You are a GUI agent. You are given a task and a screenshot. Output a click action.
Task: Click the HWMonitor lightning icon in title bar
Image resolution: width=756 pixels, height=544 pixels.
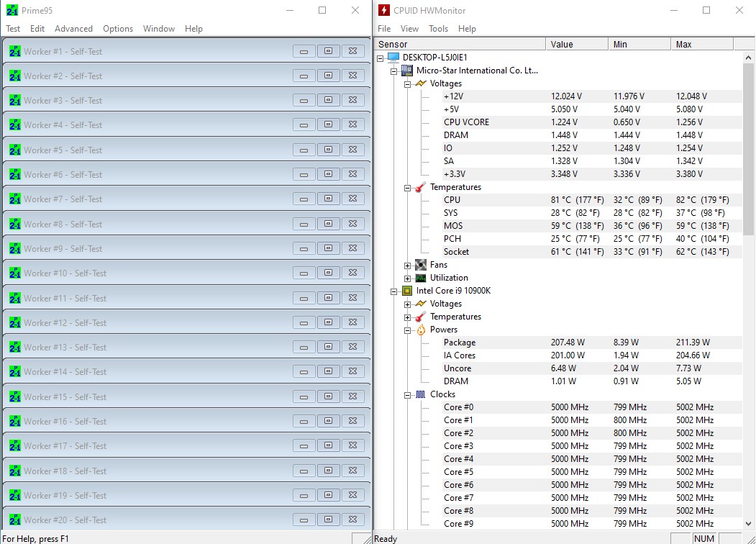point(384,10)
